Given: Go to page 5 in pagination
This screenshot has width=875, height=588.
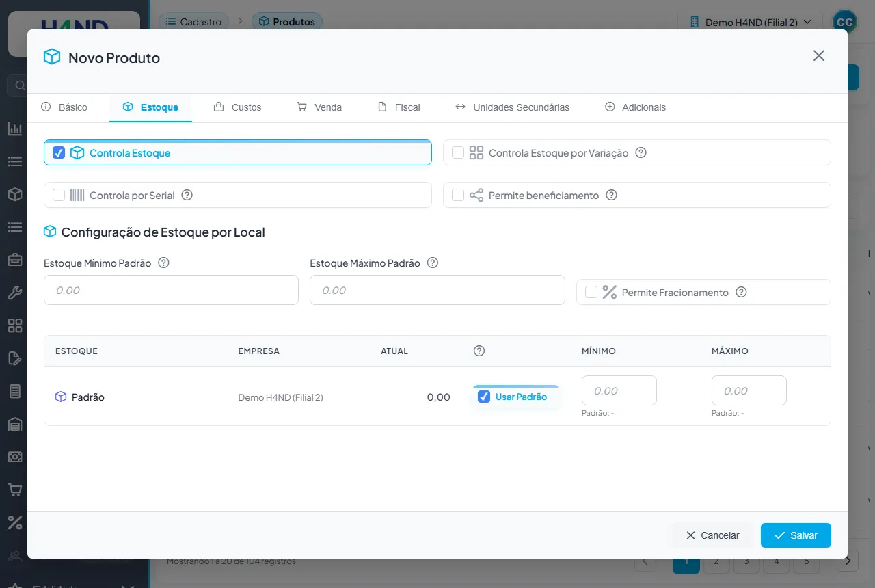Looking at the screenshot, I should [x=807, y=561].
